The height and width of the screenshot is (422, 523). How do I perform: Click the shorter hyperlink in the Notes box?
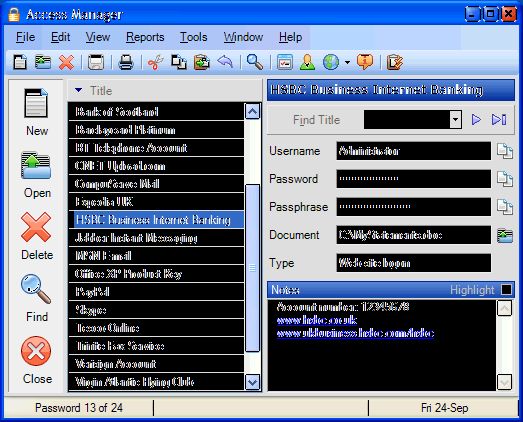click(317, 321)
